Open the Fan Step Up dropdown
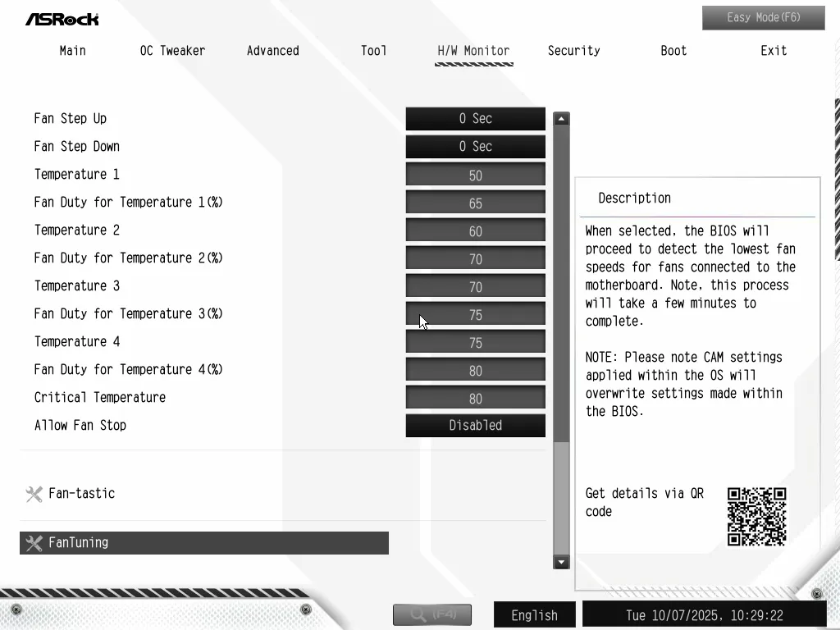840x630 pixels. [475, 119]
